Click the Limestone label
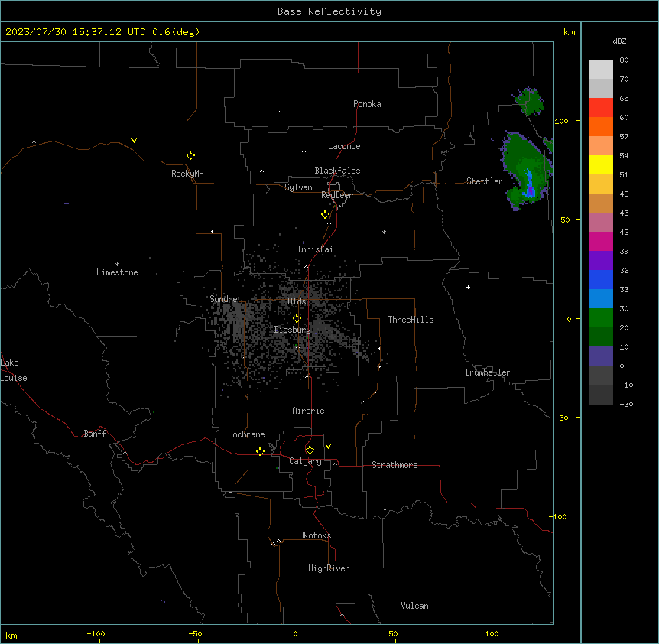The image size is (659, 644). point(117,272)
